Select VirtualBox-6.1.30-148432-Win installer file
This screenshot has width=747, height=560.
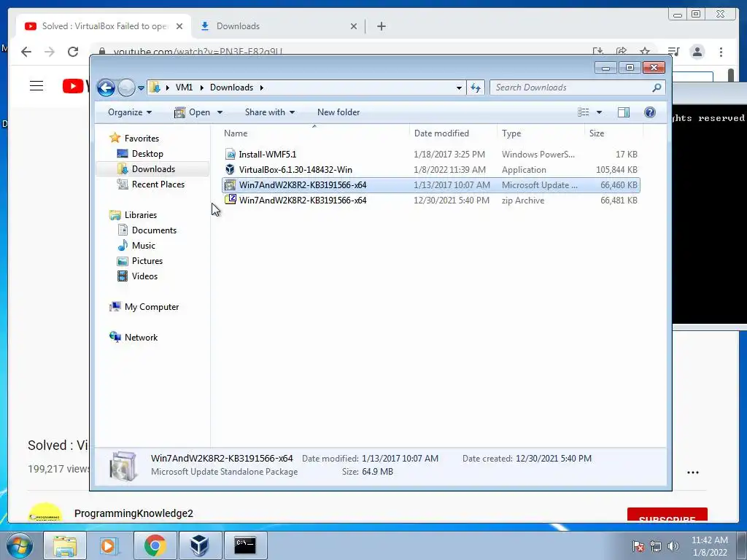coord(430,169)
